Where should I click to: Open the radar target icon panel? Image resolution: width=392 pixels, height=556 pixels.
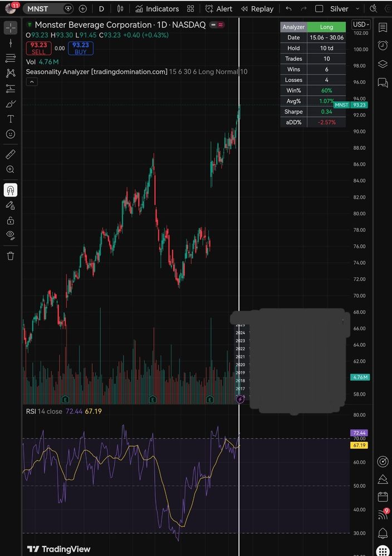click(x=383, y=461)
